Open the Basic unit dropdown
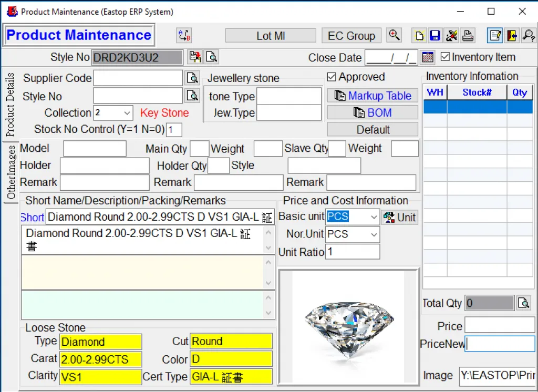This screenshot has height=392, width=538. tap(374, 217)
